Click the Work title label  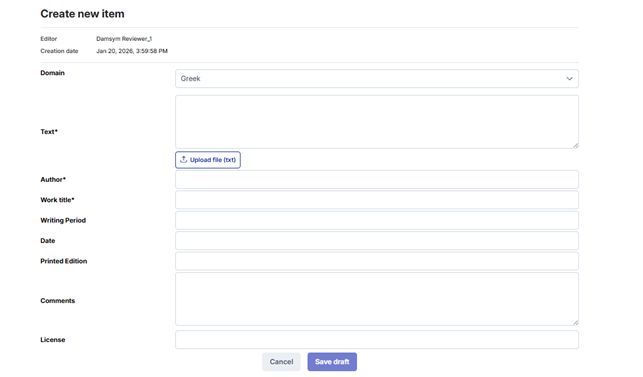pyautogui.click(x=57, y=200)
